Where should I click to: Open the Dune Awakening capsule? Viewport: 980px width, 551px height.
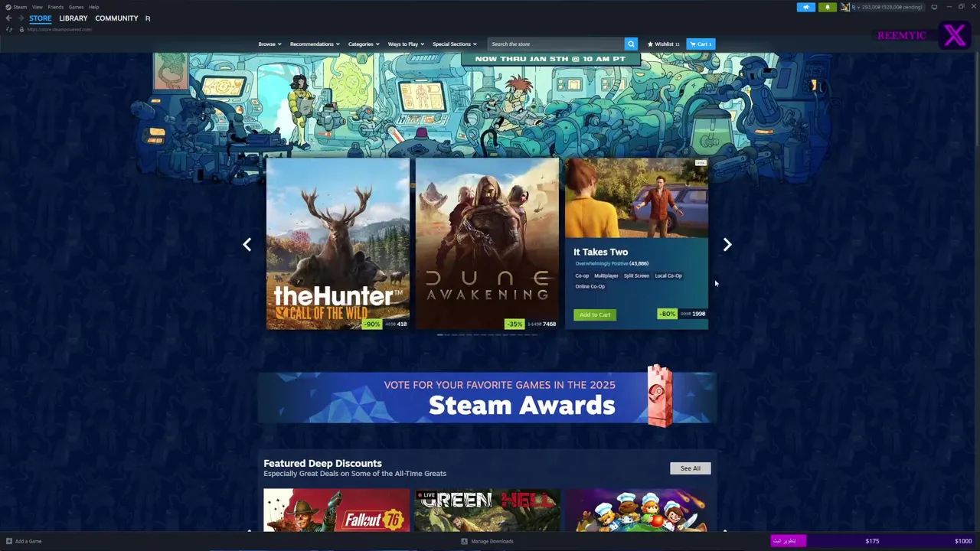tap(487, 243)
